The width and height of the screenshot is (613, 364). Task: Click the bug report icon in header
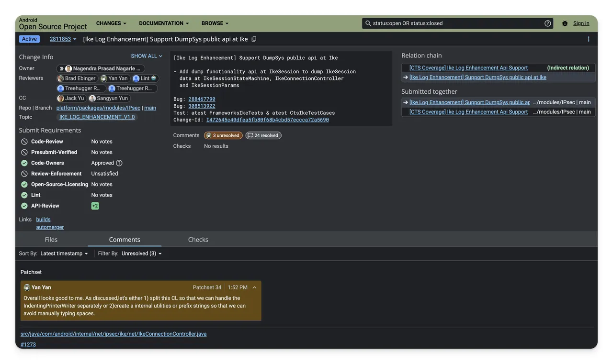(565, 23)
